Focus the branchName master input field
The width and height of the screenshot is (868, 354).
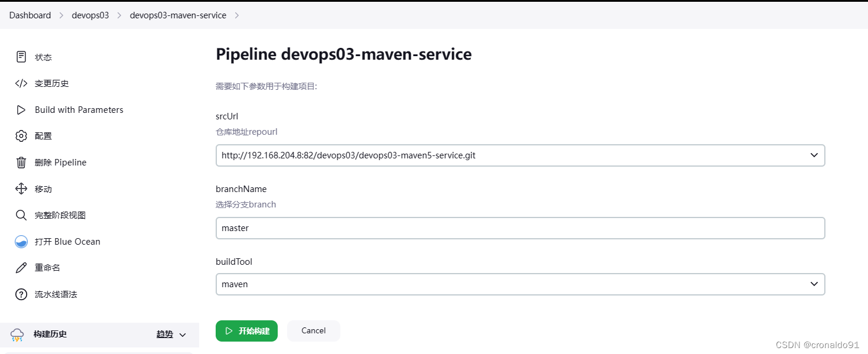coord(520,228)
